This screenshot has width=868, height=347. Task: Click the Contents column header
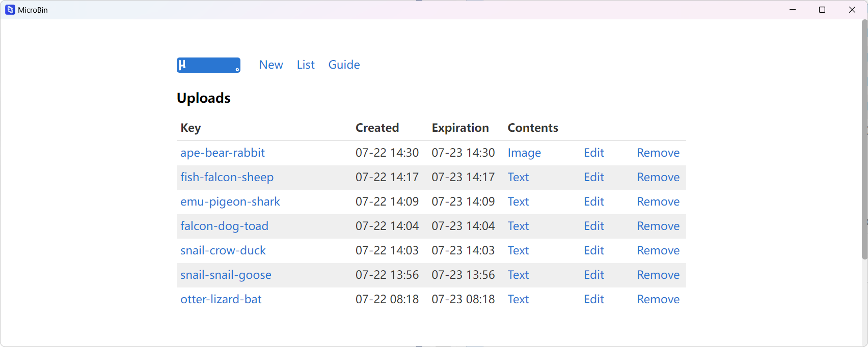click(533, 128)
